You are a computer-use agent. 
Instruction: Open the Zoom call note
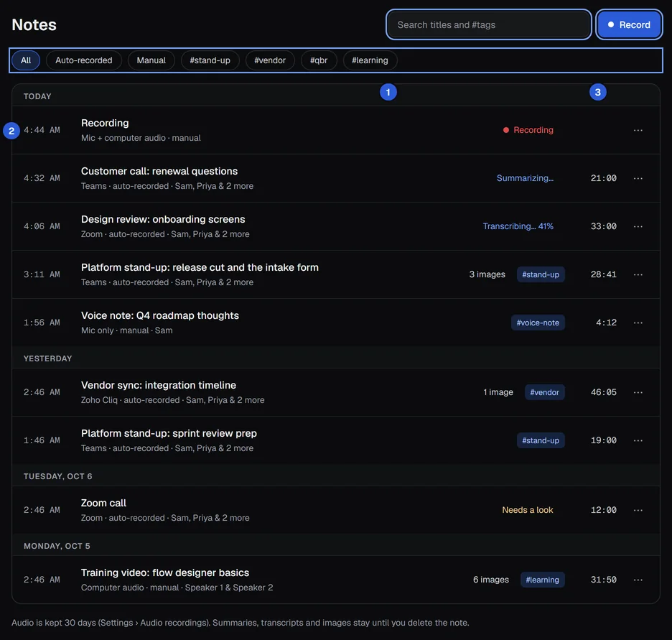click(103, 503)
